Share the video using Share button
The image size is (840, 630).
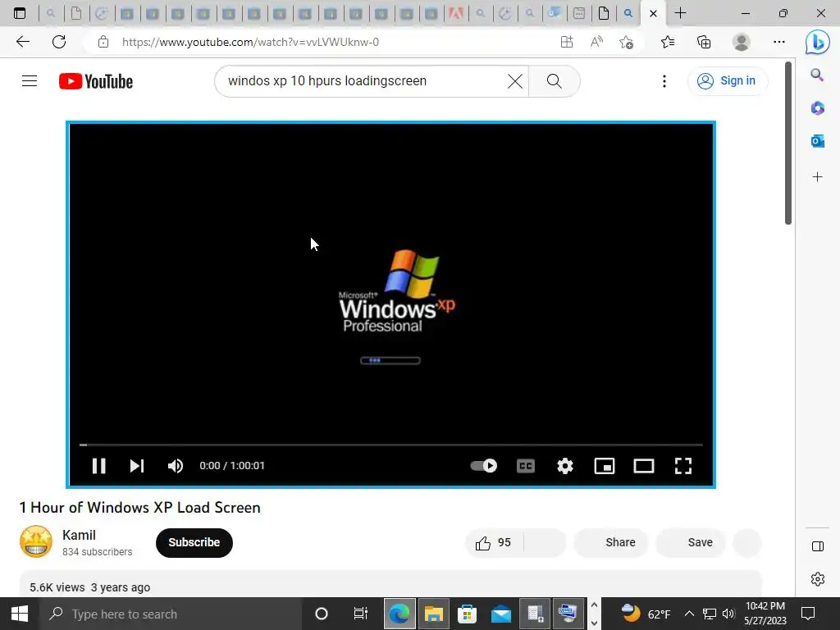611,543
